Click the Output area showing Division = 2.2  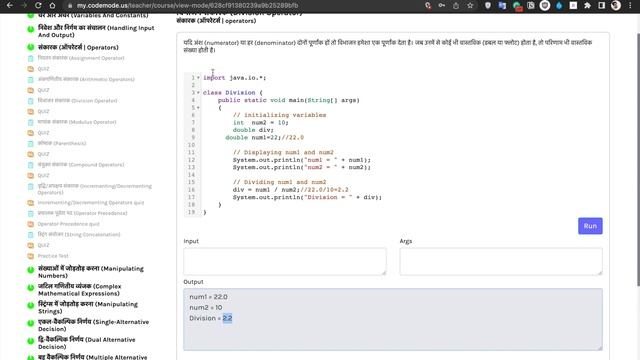coord(393,319)
